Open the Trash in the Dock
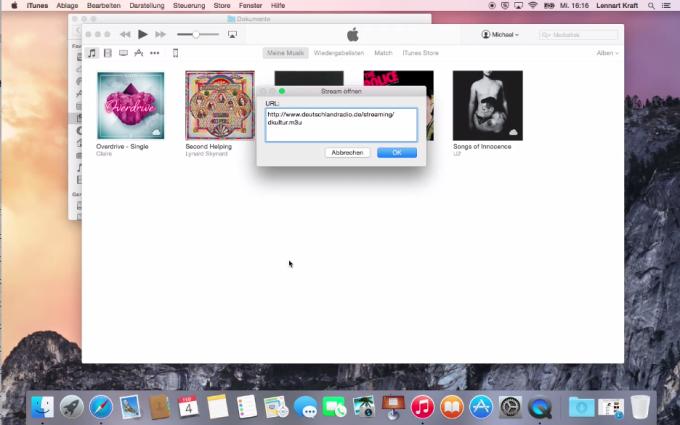680x425 pixels. click(640, 407)
